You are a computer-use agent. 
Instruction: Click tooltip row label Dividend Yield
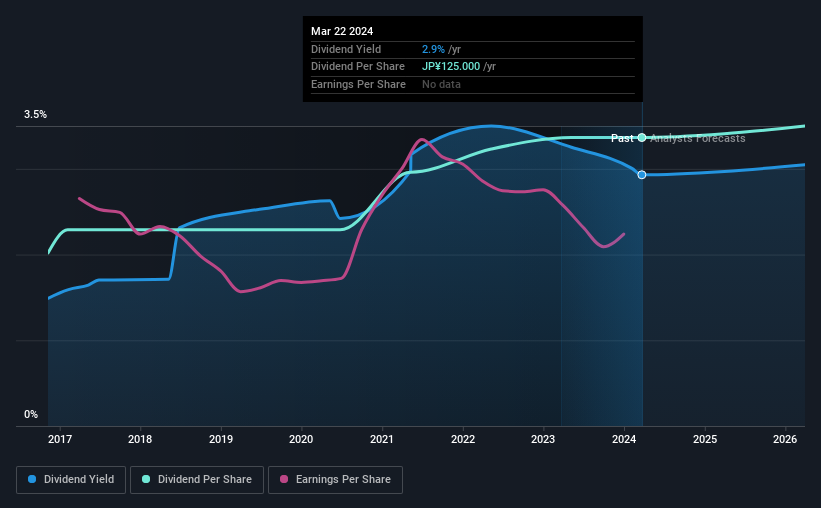coord(346,49)
